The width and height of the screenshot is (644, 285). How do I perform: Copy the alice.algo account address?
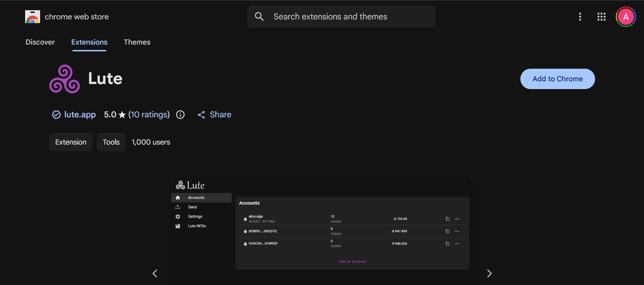(x=447, y=219)
